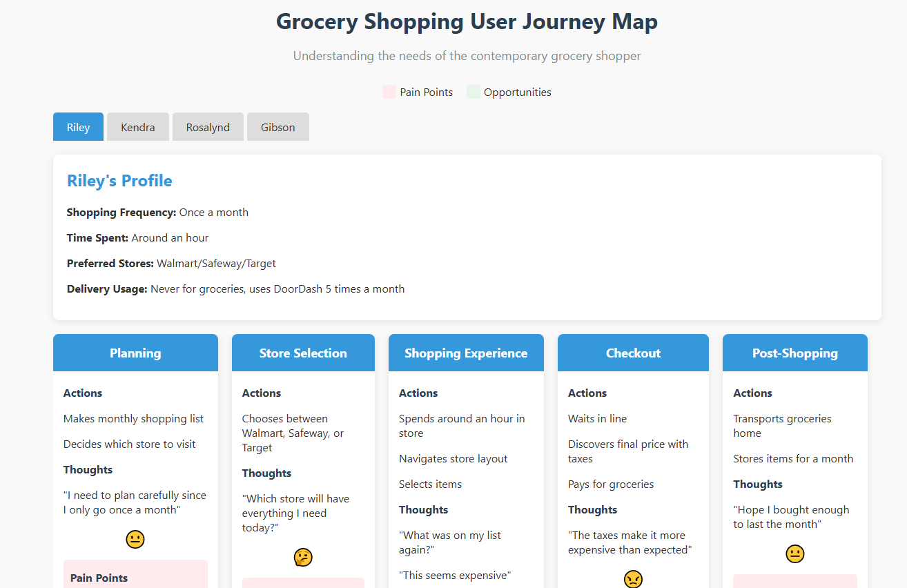Image resolution: width=907 pixels, height=588 pixels.
Task: Click the Post-Shopping stage header
Action: 795,353
